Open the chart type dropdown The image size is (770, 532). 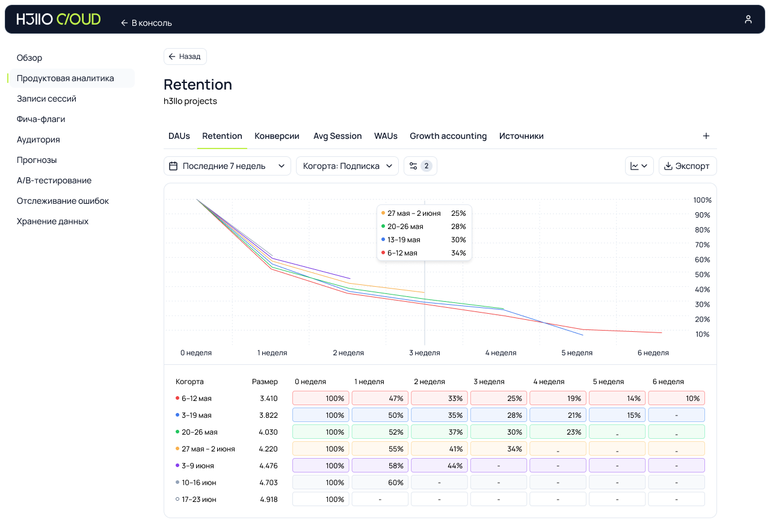click(x=639, y=166)
